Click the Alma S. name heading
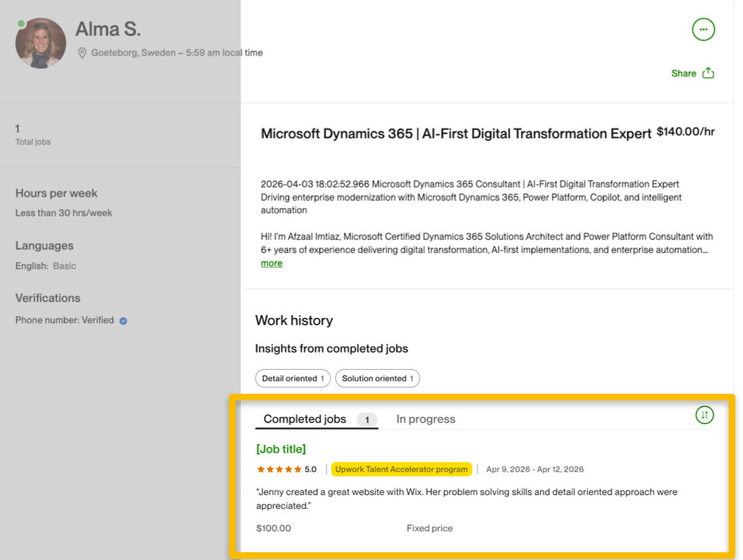The height and width of the screenshot is (560, 743). click(x=108, y=29)
